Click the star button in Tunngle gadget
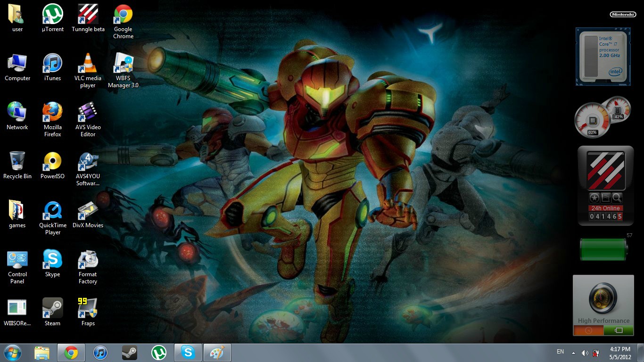 (x=594, y=198)
